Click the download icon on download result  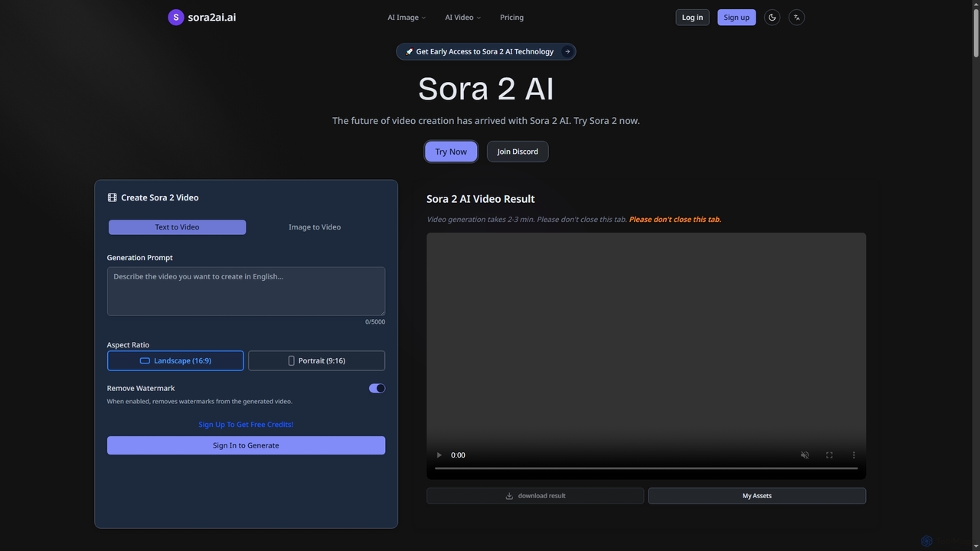[509, 496]
